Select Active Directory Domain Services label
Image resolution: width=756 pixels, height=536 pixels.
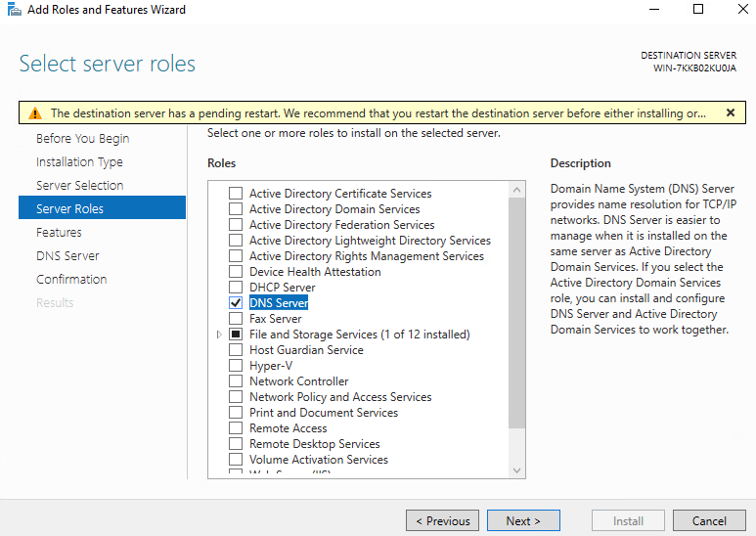pyautogui.click(x=334, y=209)
